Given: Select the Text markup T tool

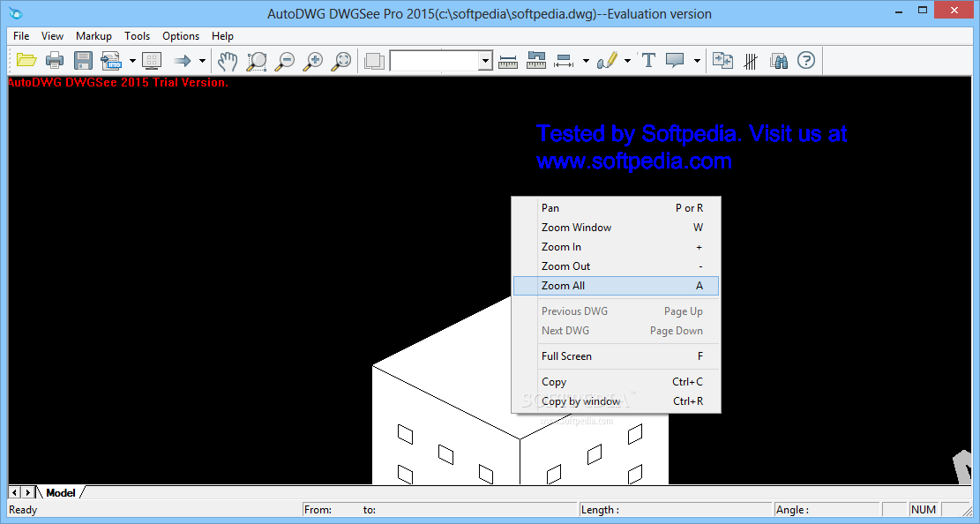Looking at the screenshot, I should [648, 61].
